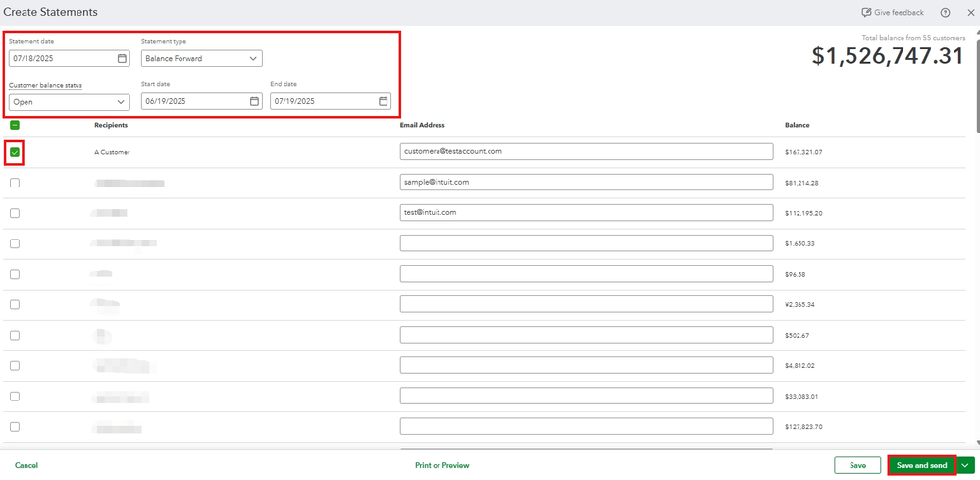Edit the customera@testaccount.com email field
The image size is (980, 480).
(588, 152)
